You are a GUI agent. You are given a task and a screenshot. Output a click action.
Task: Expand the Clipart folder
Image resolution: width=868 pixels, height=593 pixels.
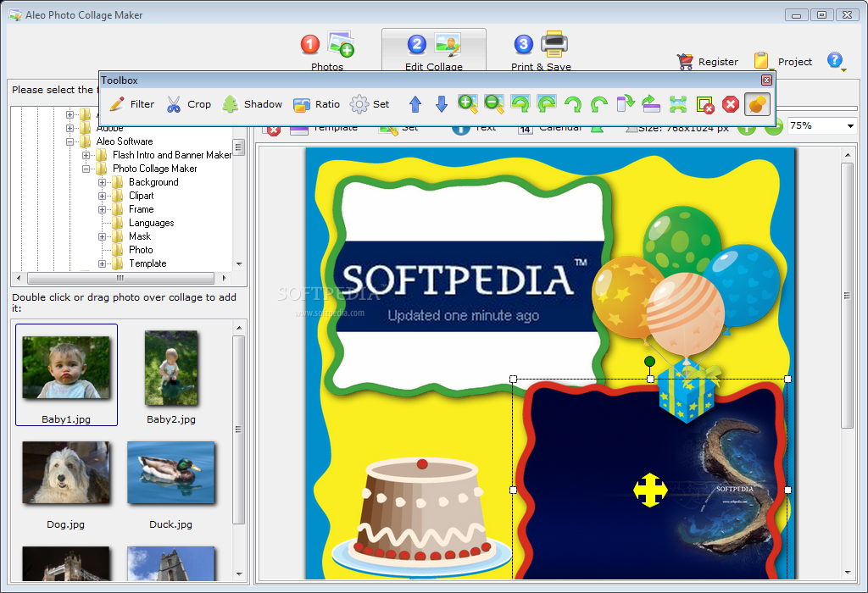click(102, 196)
